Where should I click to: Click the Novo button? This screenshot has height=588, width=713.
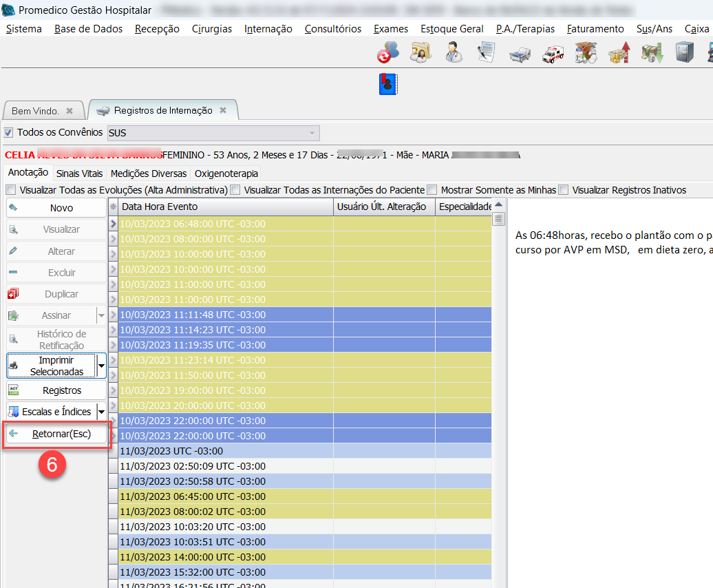(x=61, y=208)
